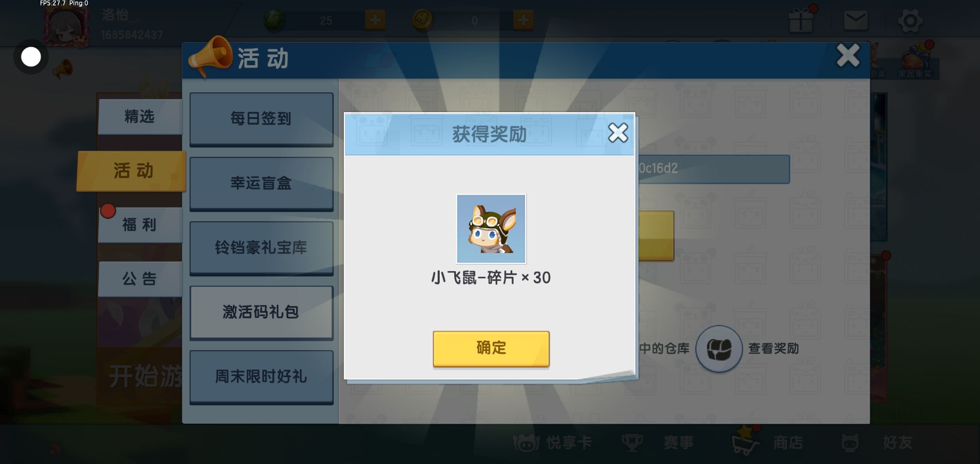Click the 确定 confirm button
980x464 pixels.
tap(491, 348)
